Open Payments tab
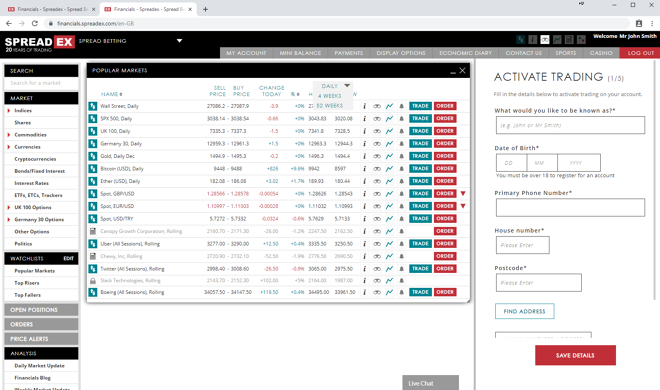Viewport: 660px width, 390px height. pyautogui.click(x=349, y=53)
